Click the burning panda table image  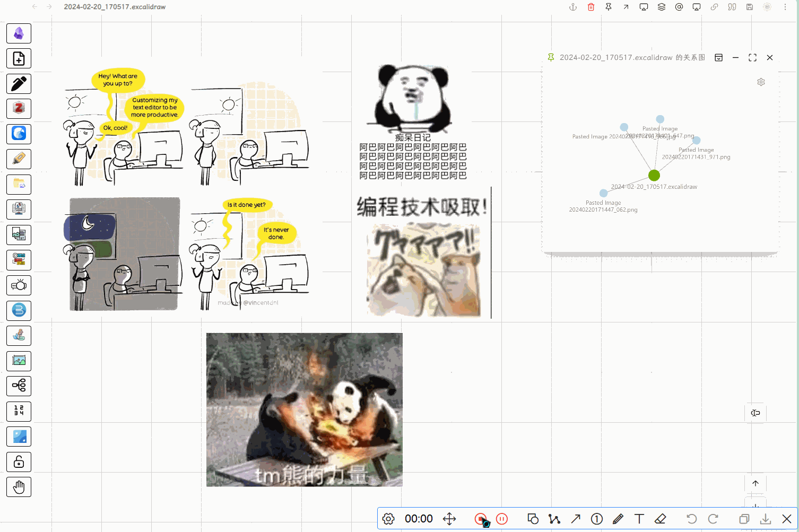click(x=305, y=409)
